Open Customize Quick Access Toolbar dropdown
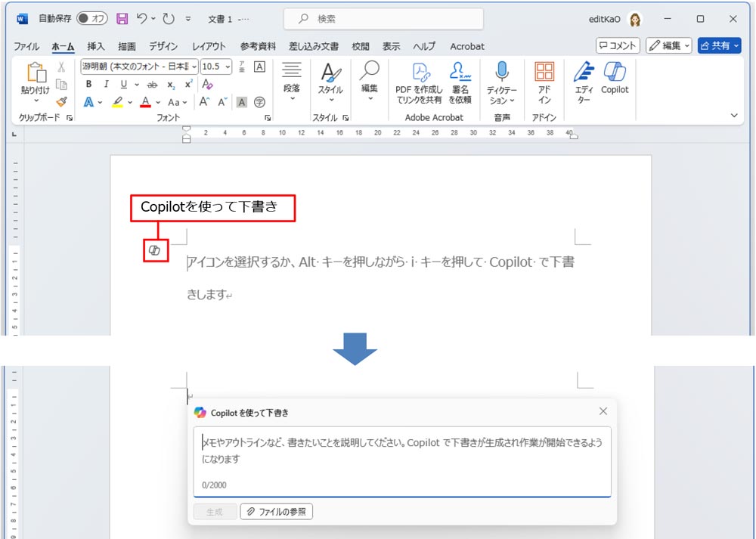 [188, 20]
